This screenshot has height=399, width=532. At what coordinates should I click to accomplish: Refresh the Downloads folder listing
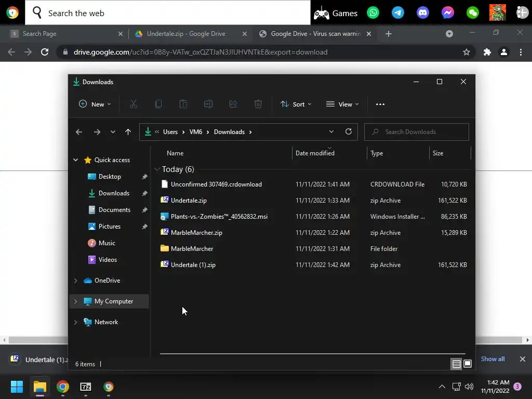point(349,131)
